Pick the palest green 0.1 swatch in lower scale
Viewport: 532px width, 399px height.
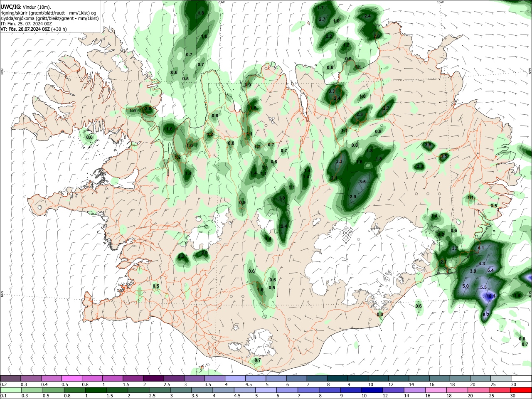(10, 390)
